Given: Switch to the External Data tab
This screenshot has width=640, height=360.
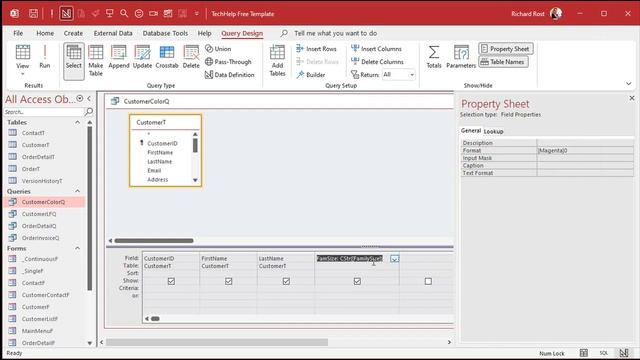Looking at the screenshot, I should point(113,33).
